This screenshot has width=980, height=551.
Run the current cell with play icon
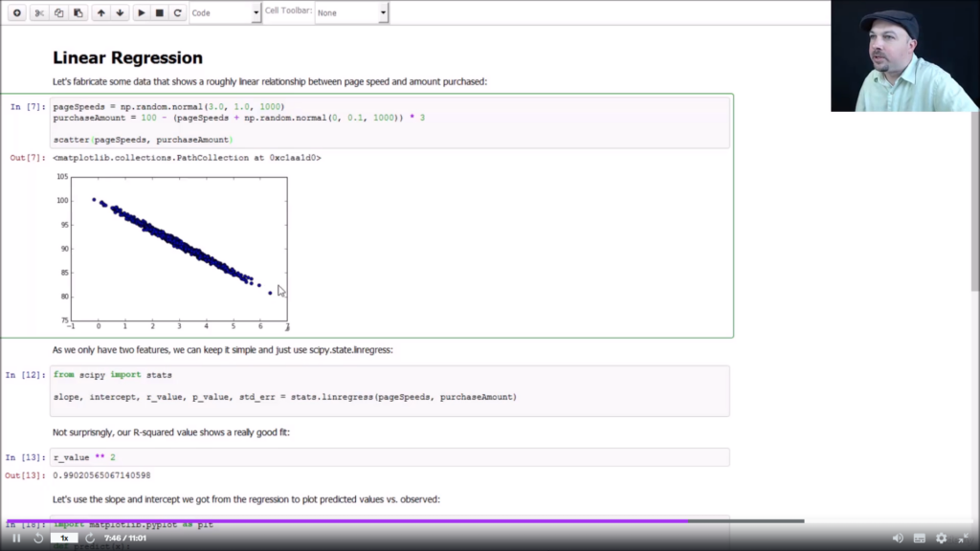click(x=142, y=12)
